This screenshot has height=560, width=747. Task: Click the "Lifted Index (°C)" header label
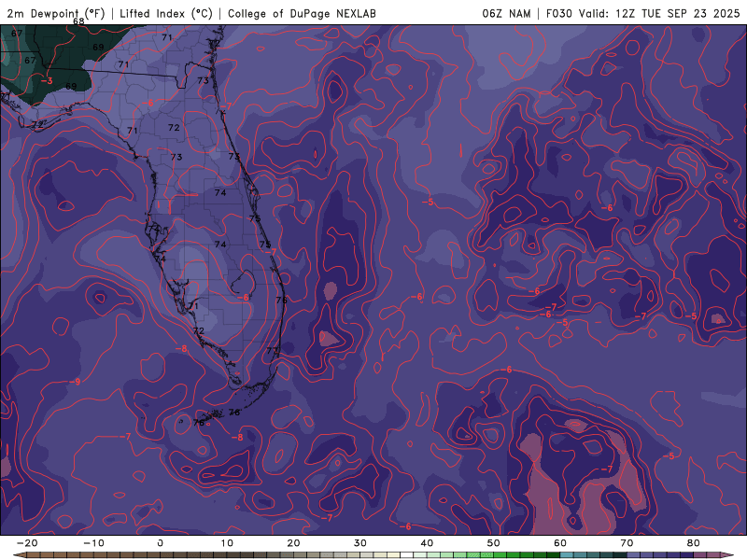point(166,14)
